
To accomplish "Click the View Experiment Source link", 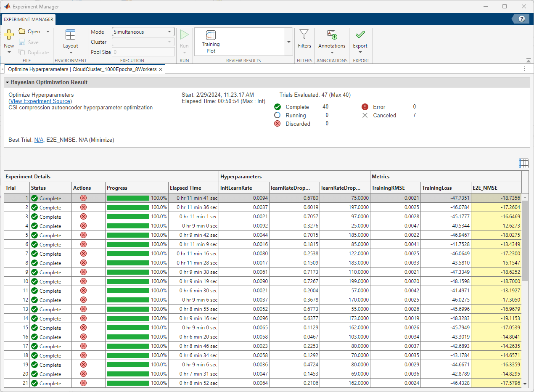I will [x=40, y=101].
